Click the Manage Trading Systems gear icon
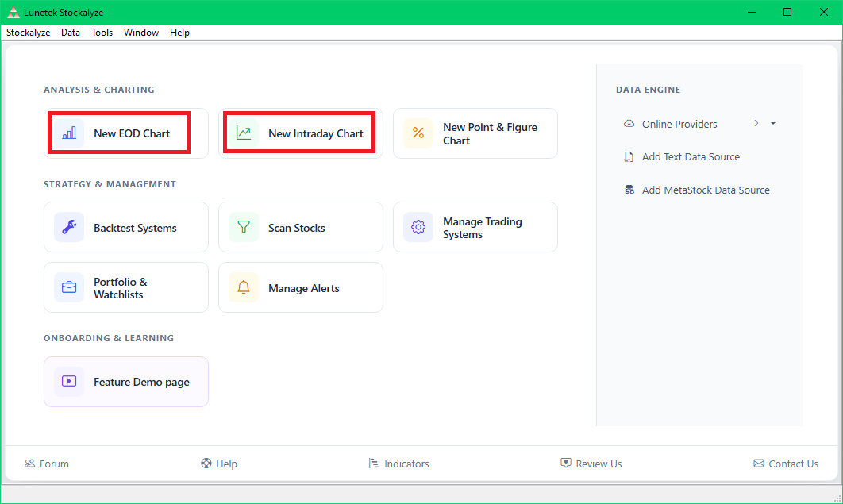The width and height of the screenshot is (843, 504). coord(418,227)
